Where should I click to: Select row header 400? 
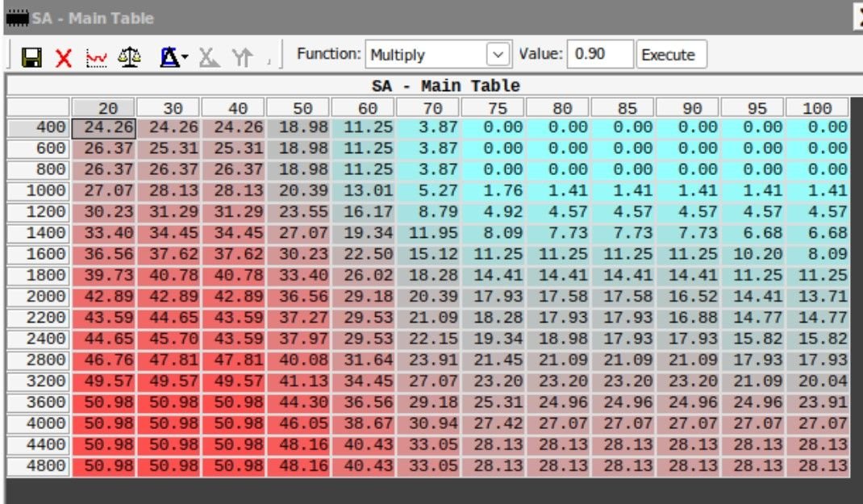38,127
